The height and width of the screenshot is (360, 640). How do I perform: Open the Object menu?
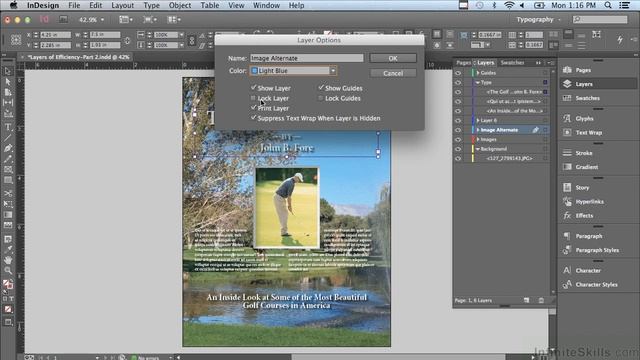point(180,5)
